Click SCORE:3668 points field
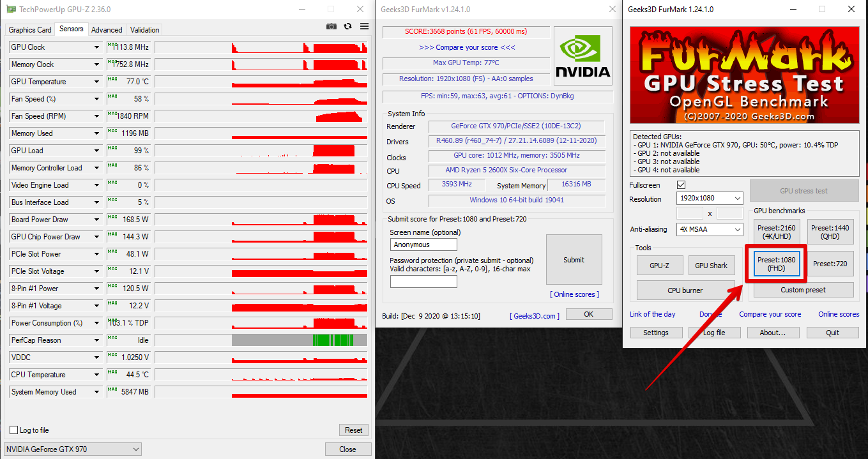Screen dimensions: 868x459 tap(466, 32)
